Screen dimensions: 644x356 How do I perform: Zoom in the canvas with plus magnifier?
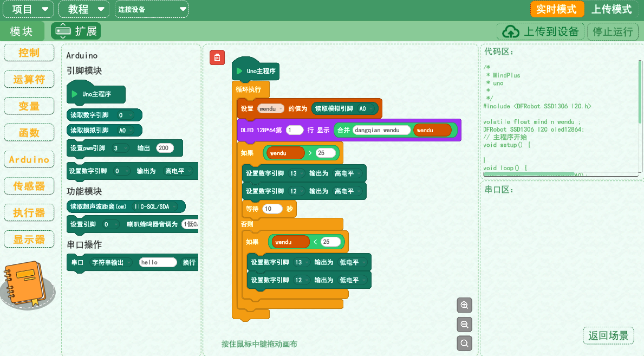tap(465, 305)
